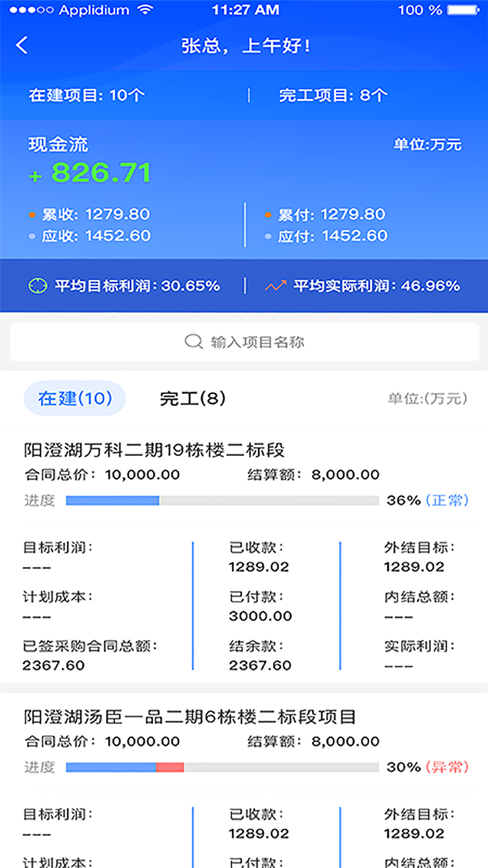488x868 pixels.
Task: Tap the orange dot beside 累收
Action: (x=32, y=215)
